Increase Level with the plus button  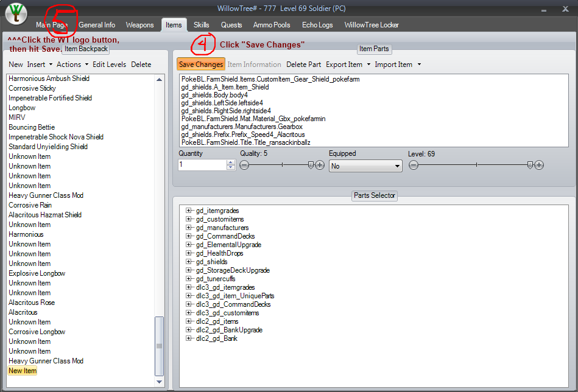pos(539,166)
